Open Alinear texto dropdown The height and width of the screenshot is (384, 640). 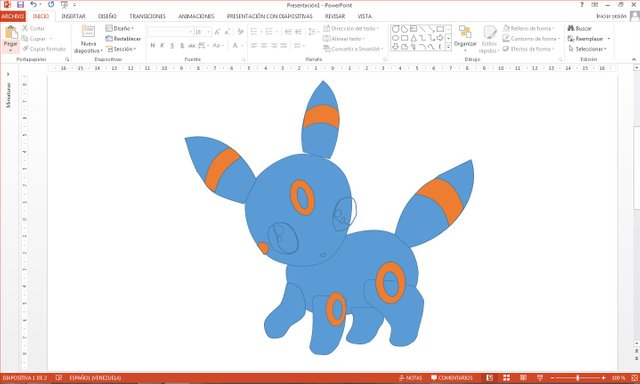(344, 38)
